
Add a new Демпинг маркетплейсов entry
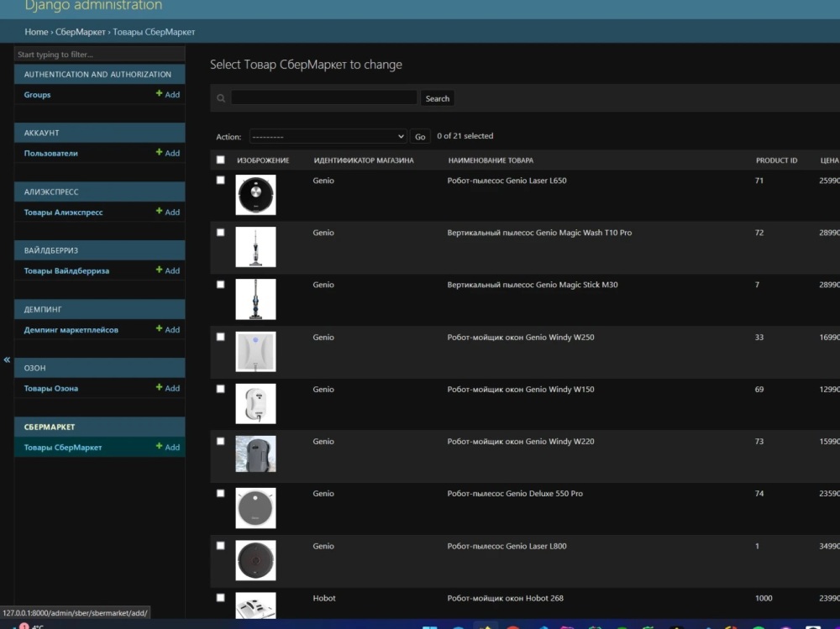tap(168, 329)
